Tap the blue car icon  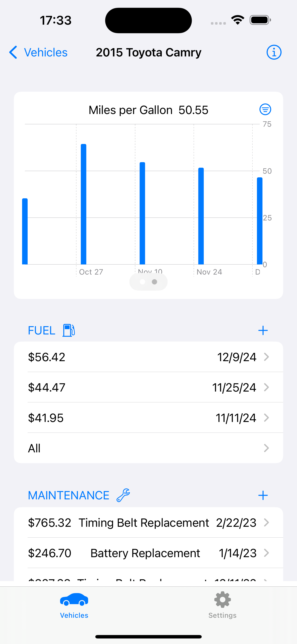click(x=74, y=600)
